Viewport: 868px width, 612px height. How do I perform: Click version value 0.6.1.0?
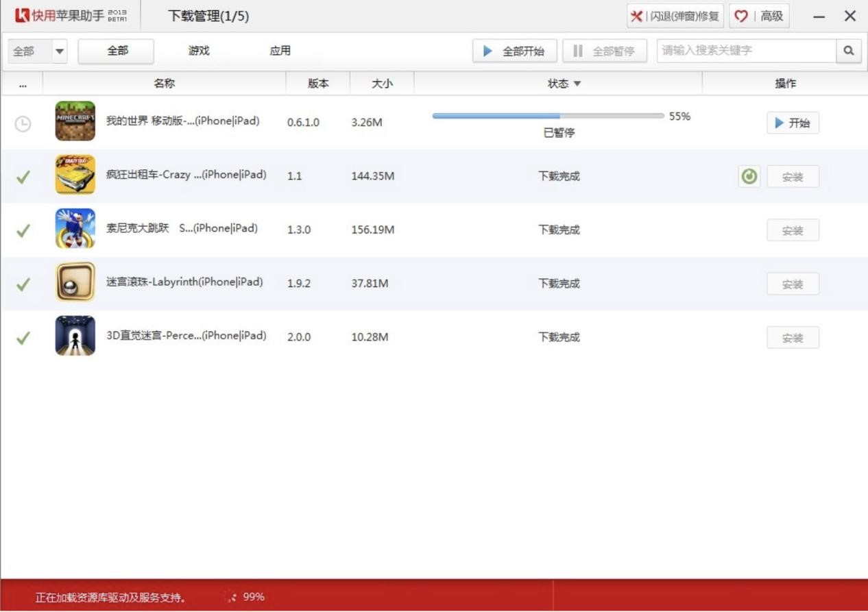click(303, 123)
